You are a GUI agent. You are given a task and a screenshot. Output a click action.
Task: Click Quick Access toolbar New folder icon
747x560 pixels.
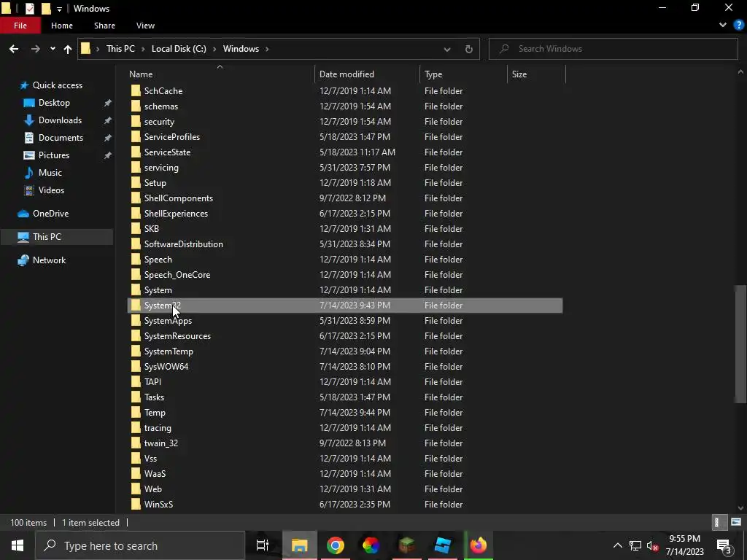pyautogui.click(x=46, y=8)
